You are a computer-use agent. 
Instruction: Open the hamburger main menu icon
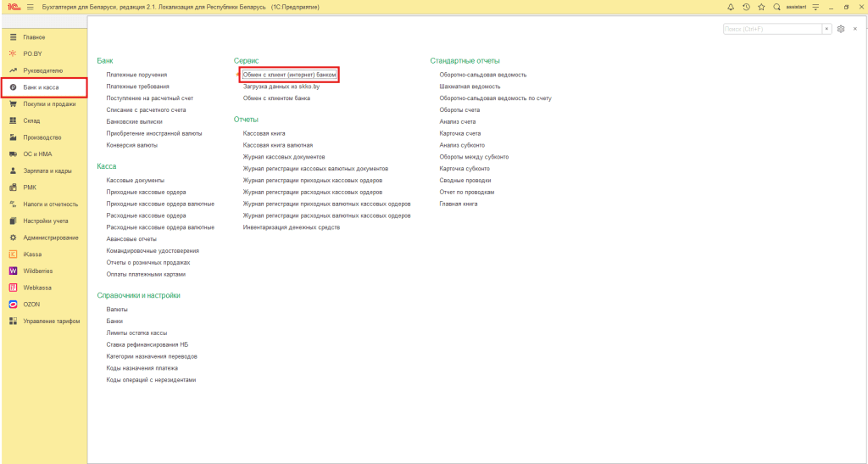pyautogui.click(x=31, y=7)
